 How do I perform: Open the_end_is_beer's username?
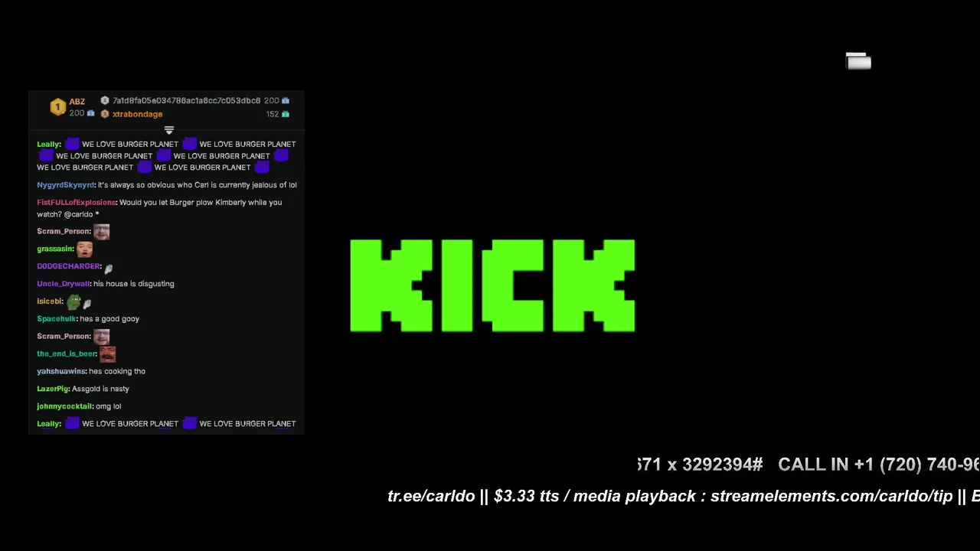tap(67, 354)
